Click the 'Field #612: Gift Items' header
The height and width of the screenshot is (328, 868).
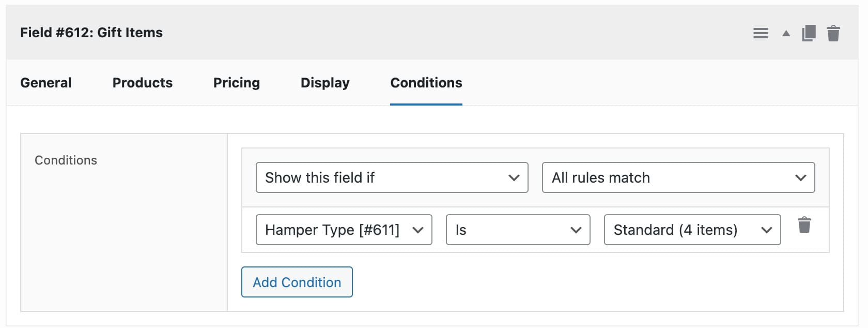(91, 32)
